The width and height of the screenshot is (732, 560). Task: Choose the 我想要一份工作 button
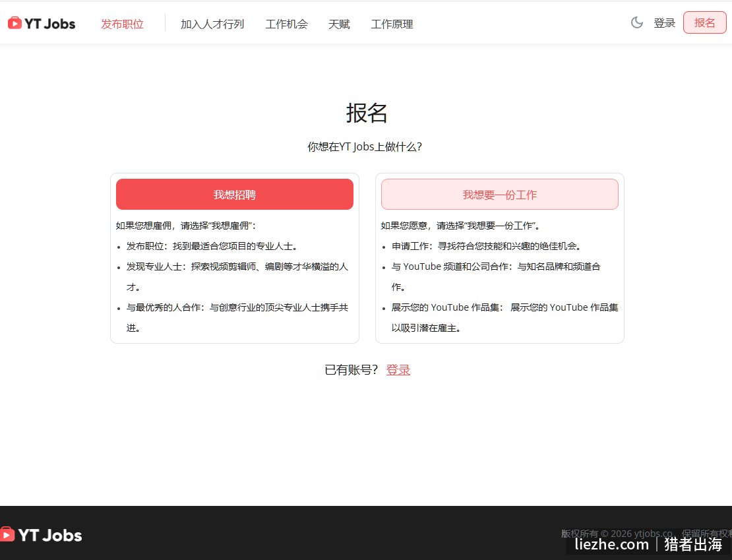[x=500, y=195]
